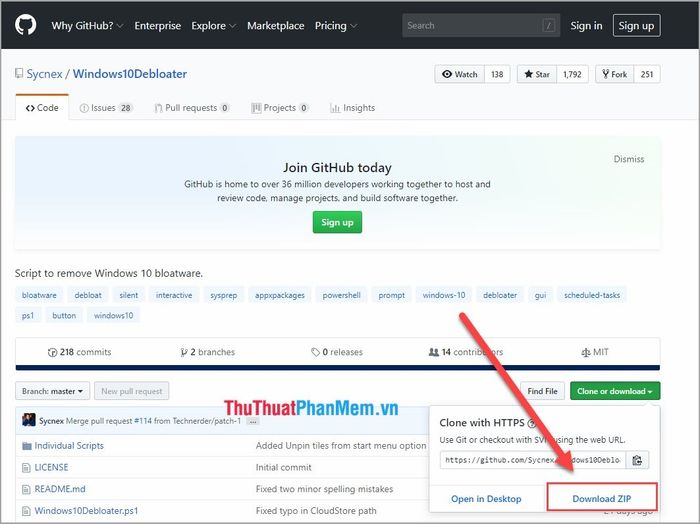Go to Marketplace
This screenshot has height=524, width=700.
[x=275, y=26]
